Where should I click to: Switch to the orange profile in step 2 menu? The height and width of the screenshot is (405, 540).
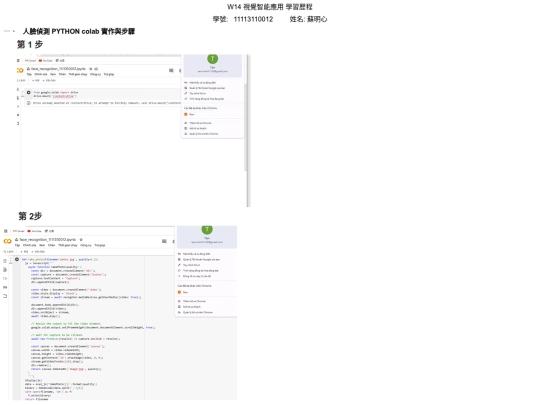coord(183,292)
